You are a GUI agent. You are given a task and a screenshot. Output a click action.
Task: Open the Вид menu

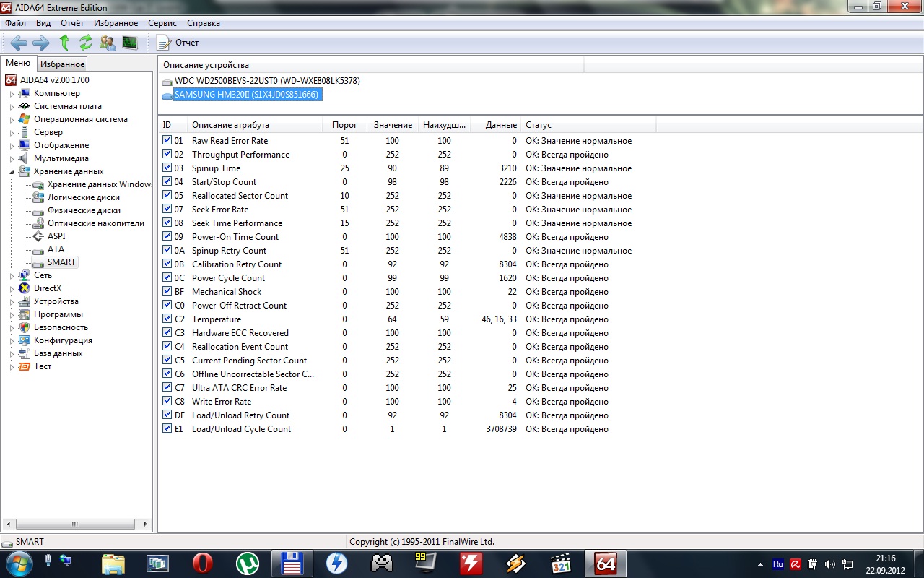pos(43,23)
